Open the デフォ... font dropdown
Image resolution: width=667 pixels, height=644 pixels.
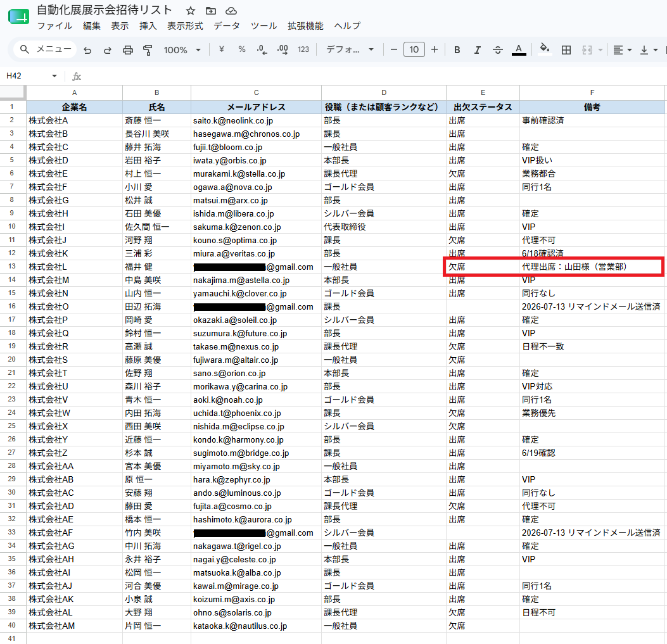pos(350,50)
